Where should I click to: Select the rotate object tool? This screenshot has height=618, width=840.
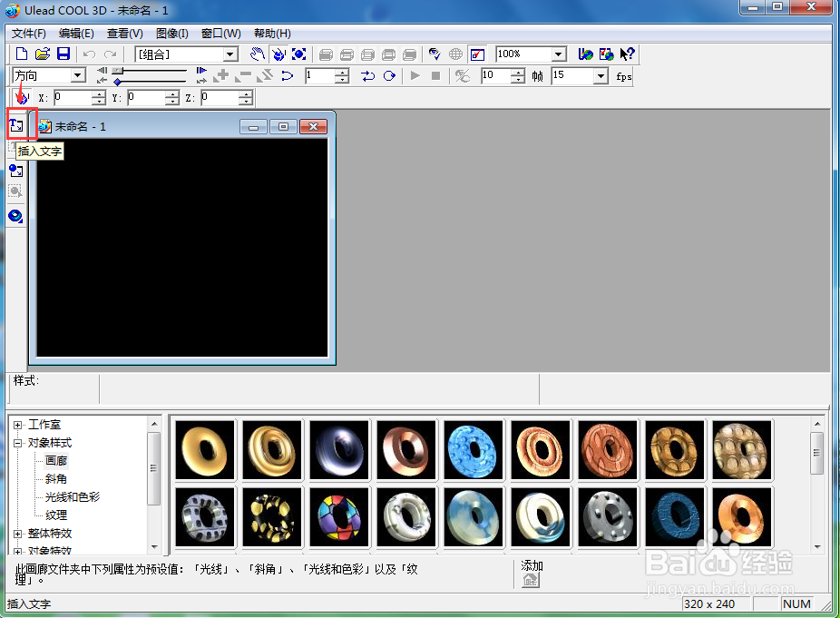[x=278, y=54]
